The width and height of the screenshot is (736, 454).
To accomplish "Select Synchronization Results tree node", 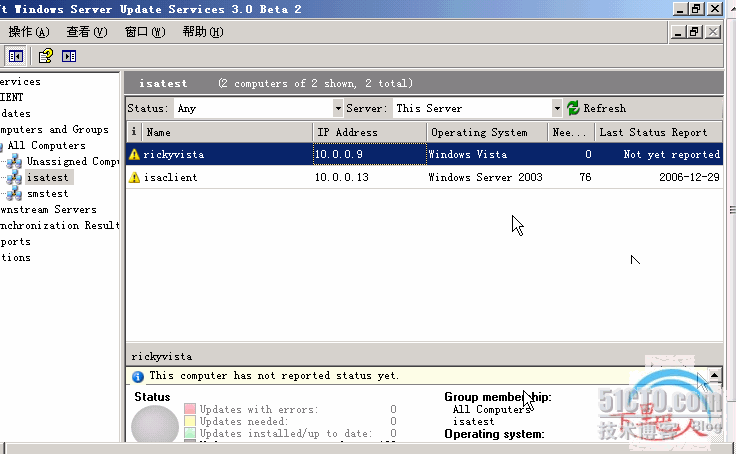I will coord(59,225).
